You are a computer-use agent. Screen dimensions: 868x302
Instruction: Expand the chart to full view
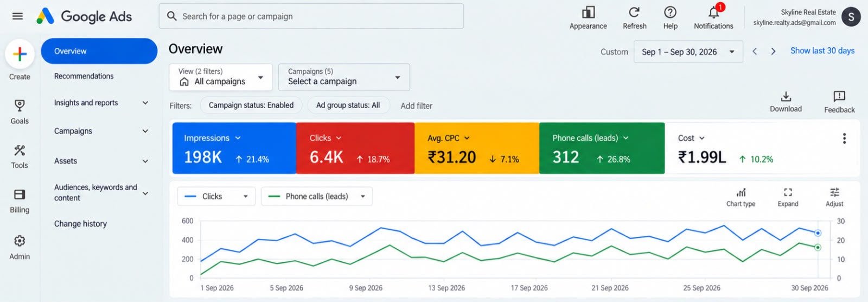click(x=788, y=197)
